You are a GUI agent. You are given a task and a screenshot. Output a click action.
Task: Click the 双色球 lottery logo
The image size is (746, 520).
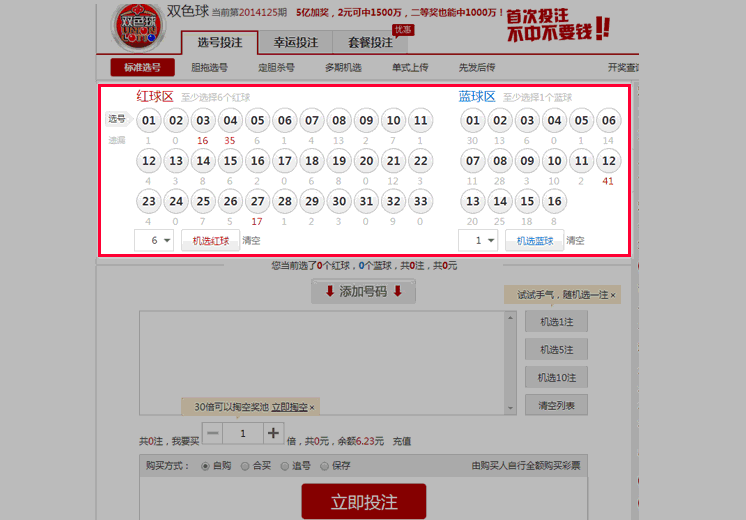(x=138, y=27)
